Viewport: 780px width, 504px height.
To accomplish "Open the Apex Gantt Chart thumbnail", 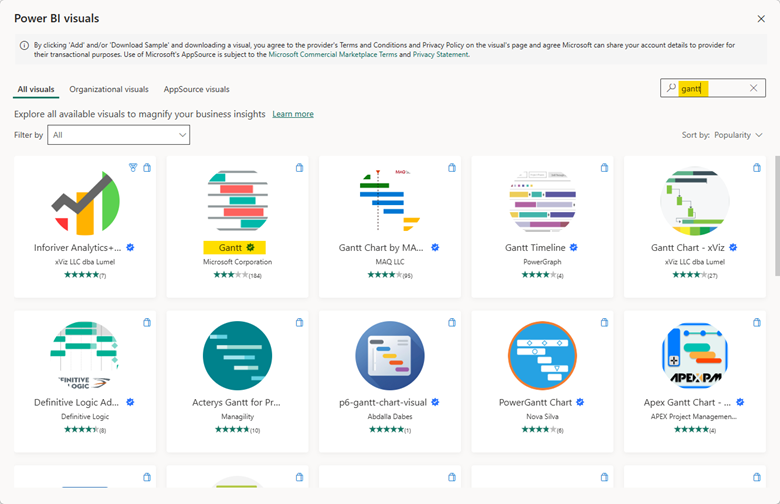I will (x=695, y=355).
